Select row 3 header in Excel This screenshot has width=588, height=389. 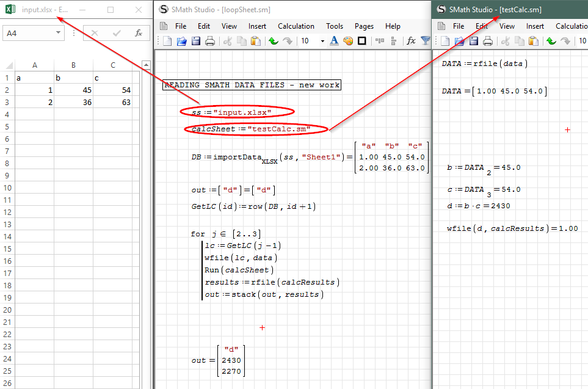pyautogui.click(x=7, y=102)
